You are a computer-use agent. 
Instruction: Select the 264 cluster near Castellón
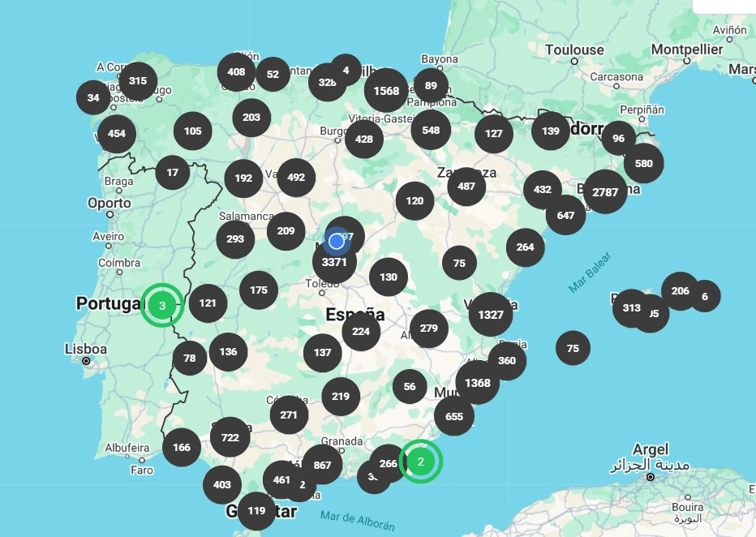tap(525, 247)
